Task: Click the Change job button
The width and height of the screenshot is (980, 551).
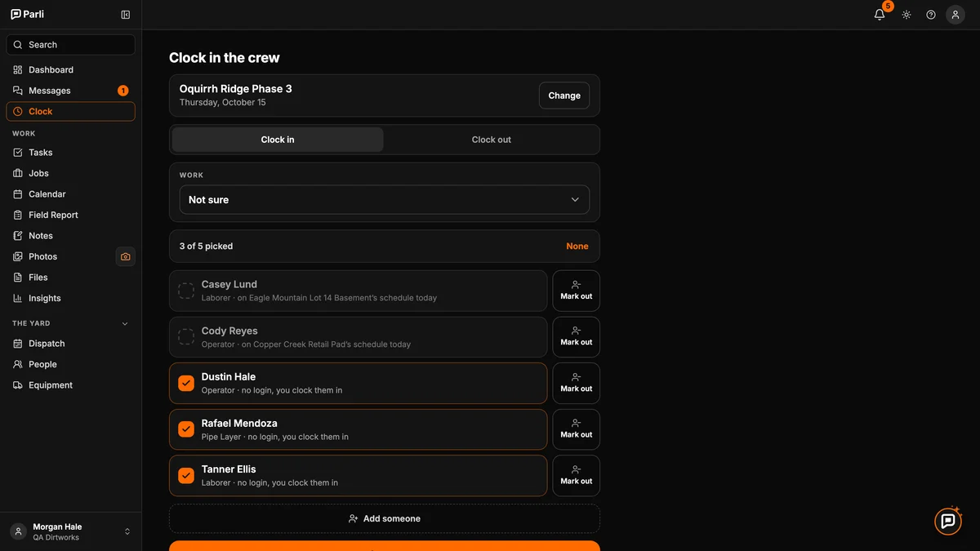Action: (x=564, y=96)
